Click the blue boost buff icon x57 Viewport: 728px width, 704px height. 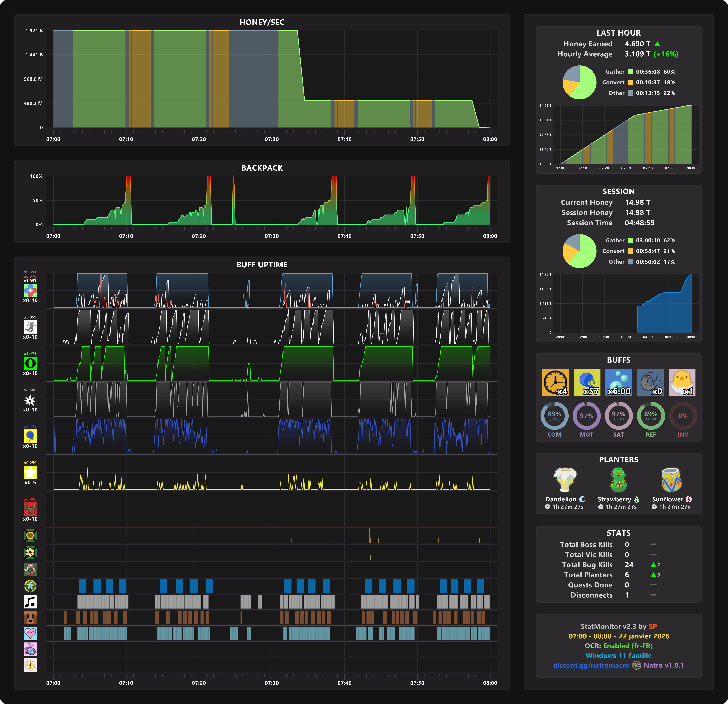point(587,382)
